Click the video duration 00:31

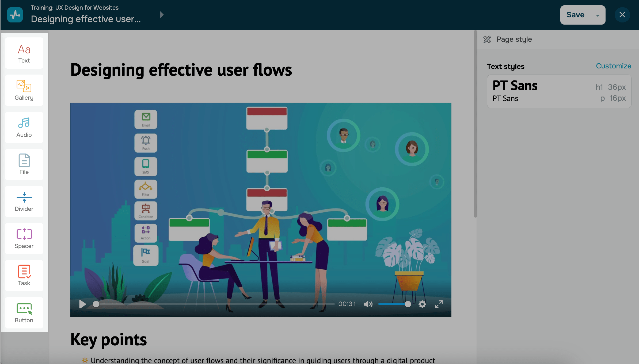(x=347, y=304)
